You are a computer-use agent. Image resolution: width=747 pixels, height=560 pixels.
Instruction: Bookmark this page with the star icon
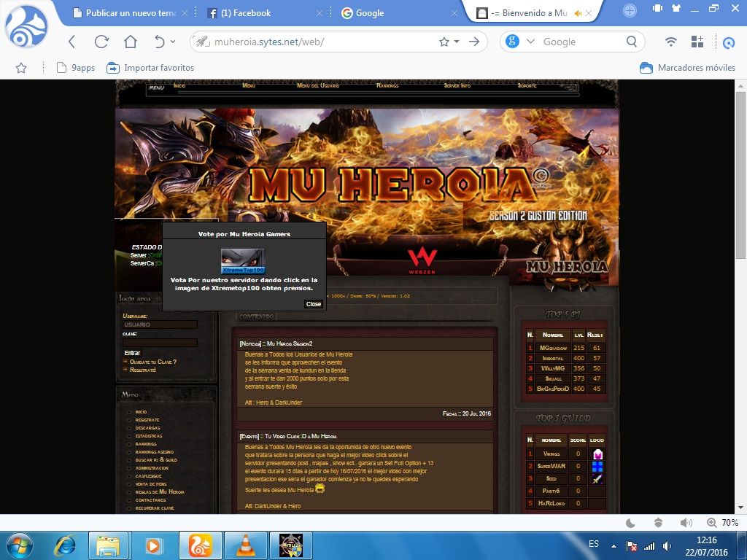tap(444, 42)
